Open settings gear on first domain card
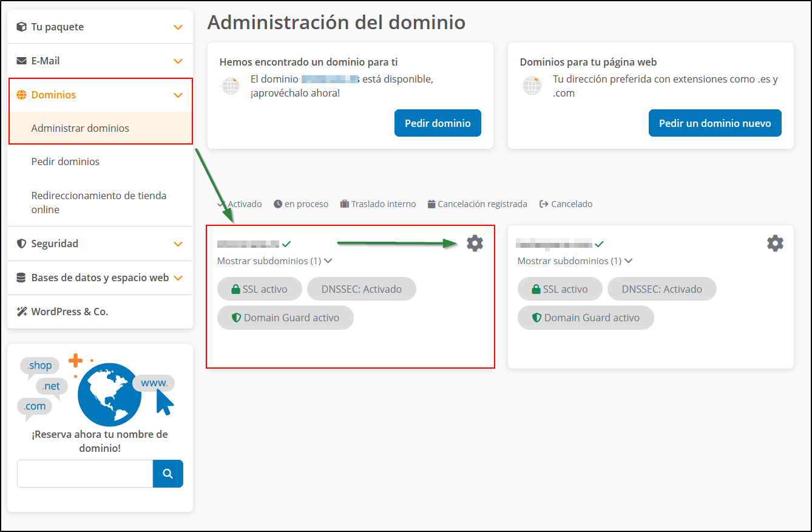Image resolution: width=812 pixels, height=532 pixels. click(x=474, y=242)
